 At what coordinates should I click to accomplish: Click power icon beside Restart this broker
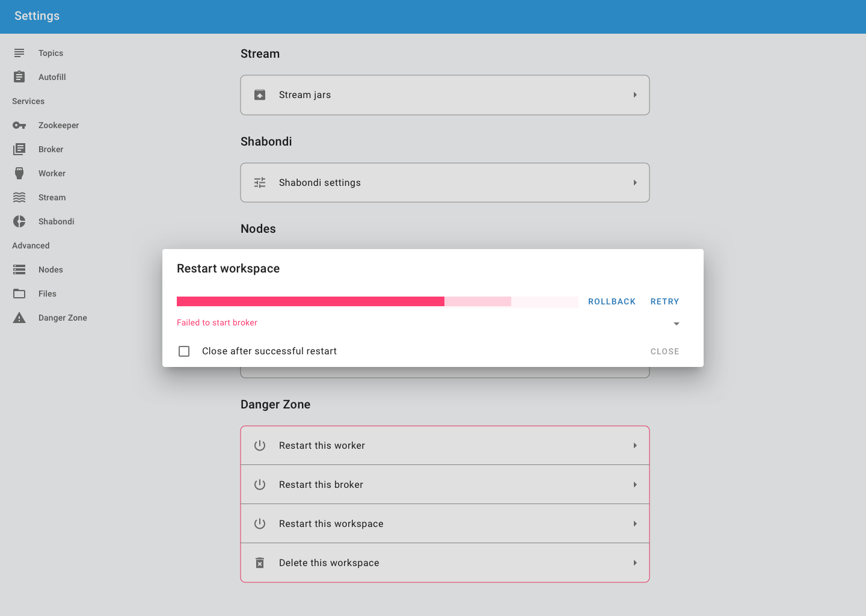(260, 485)
